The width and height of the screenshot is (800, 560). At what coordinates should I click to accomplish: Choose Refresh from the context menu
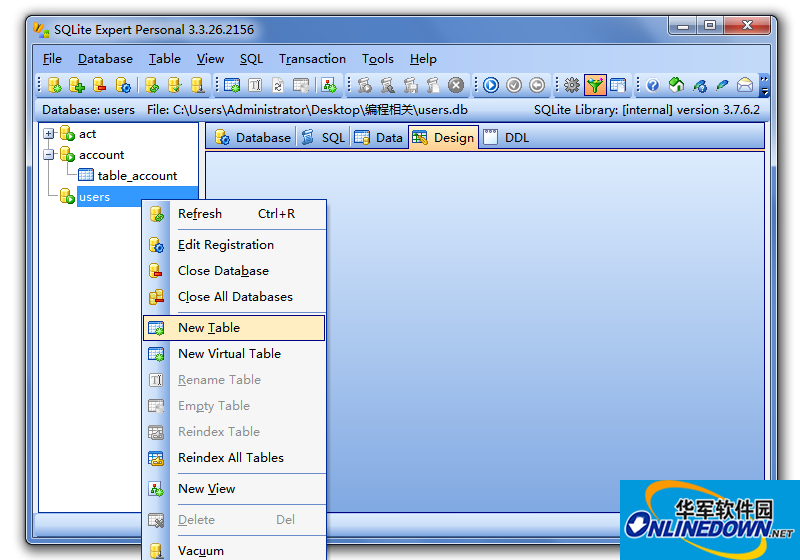tap(234, 214)
